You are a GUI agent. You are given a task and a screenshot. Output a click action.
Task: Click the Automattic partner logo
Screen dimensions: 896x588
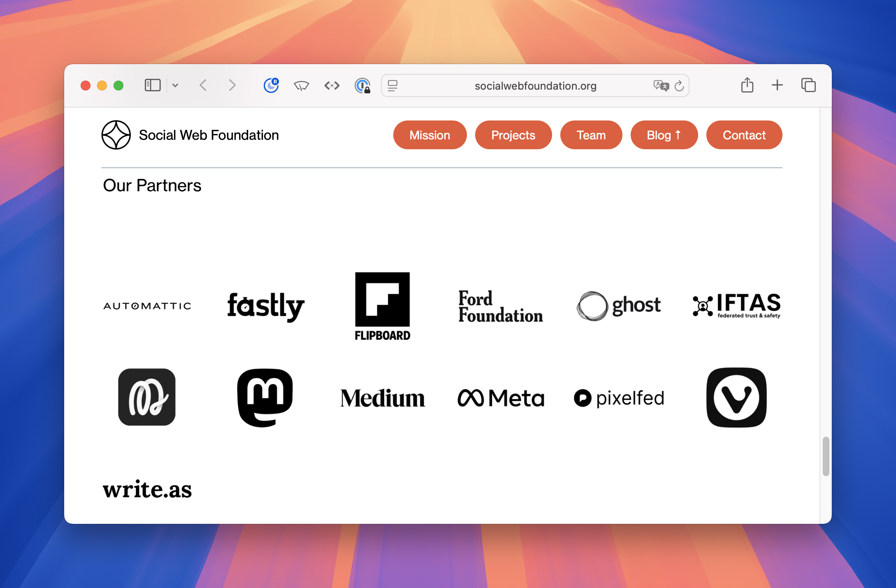tap(147, 306)
